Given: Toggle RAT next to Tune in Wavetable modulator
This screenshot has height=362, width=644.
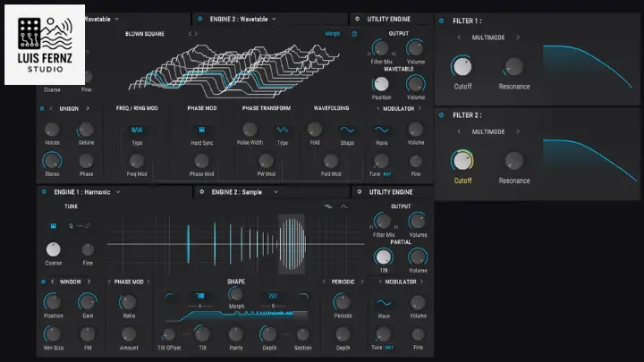Looking at the screenshot, I should (x=387, y=174).
